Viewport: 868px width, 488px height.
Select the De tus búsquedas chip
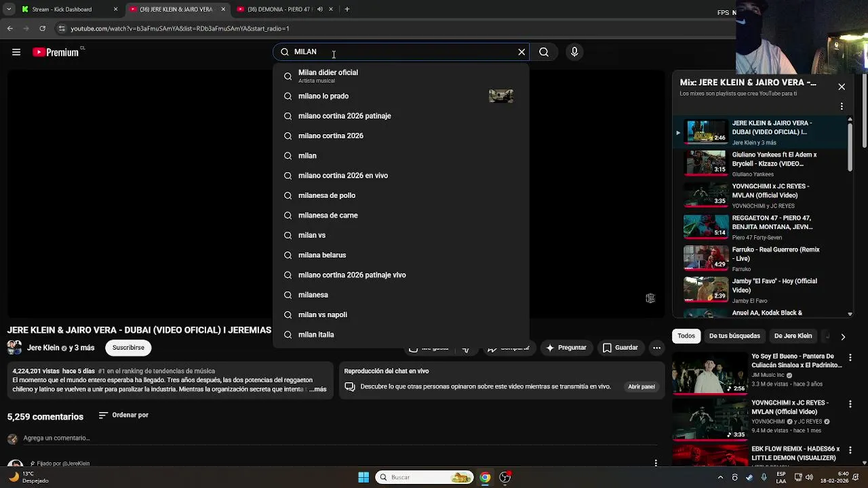734,336
